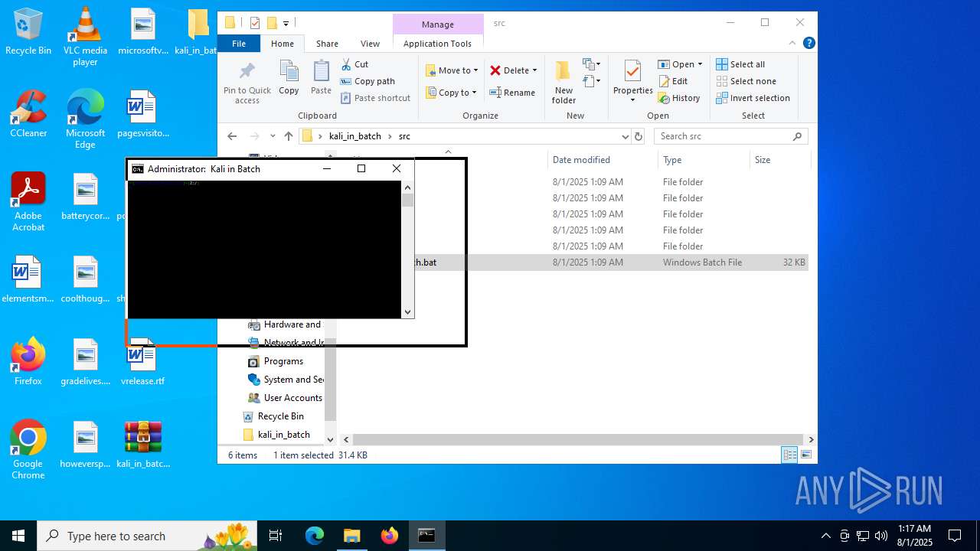This screenshot has width=980, height=551.
Task: Switch to the Home ribbon tab
Action: pos(283,44)
